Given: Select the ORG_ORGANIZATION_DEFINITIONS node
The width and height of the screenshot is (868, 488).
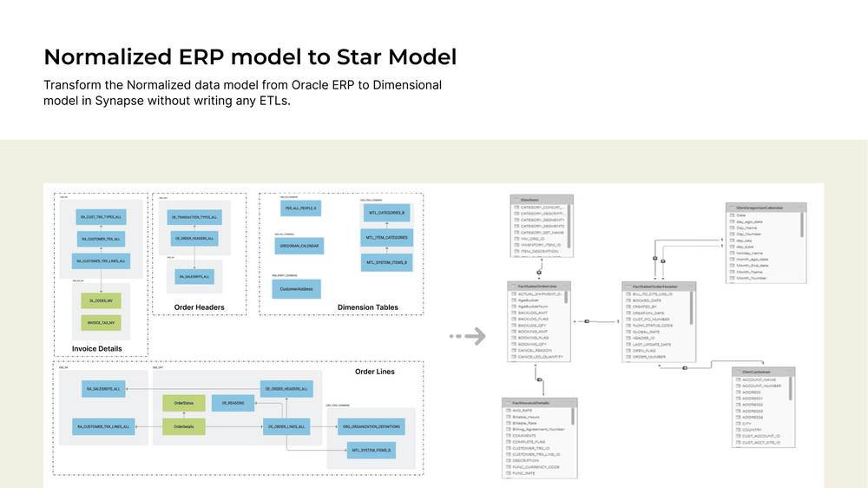Looking at the screenshot, I should coord(371,426).
